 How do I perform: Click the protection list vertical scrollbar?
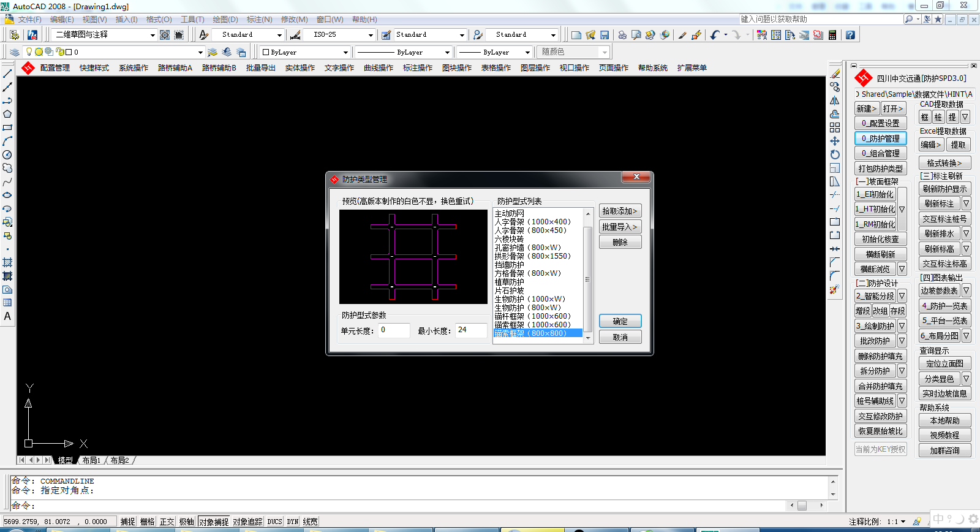tap(588, 275)
